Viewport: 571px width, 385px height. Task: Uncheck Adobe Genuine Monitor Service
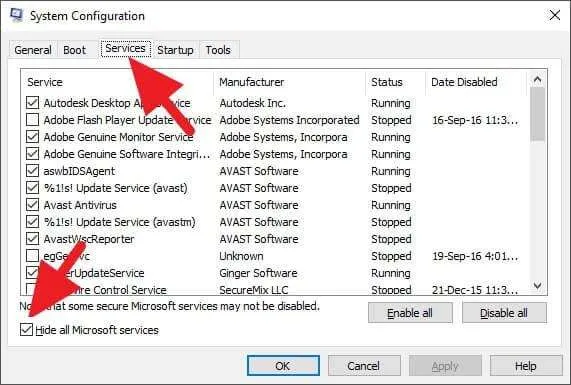point(32,137)
